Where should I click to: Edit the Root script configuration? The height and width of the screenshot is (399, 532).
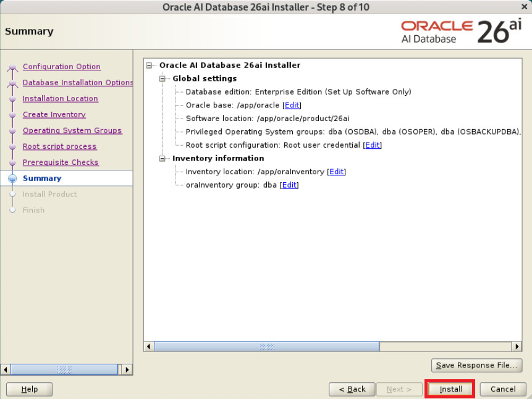point(372,145)
